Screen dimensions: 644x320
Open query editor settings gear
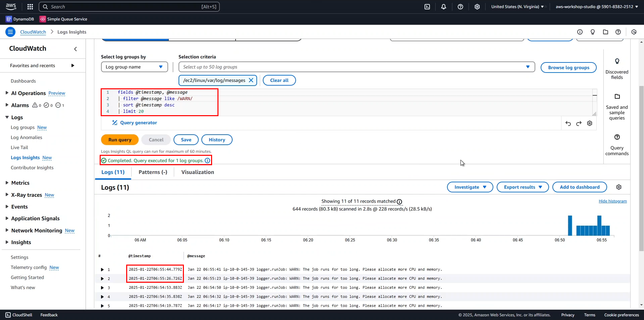click(x=590, y=123)
